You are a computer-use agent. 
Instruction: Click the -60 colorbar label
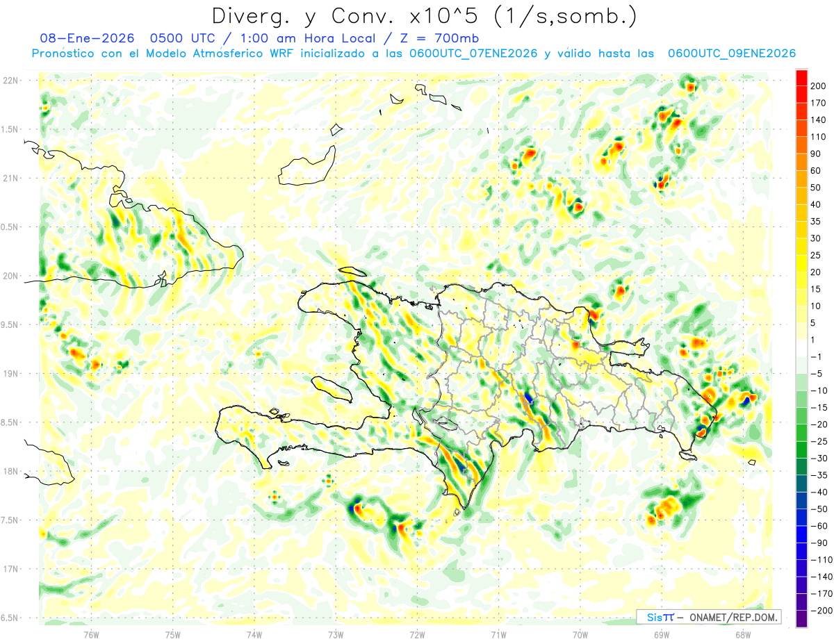[x=818, y=526]
